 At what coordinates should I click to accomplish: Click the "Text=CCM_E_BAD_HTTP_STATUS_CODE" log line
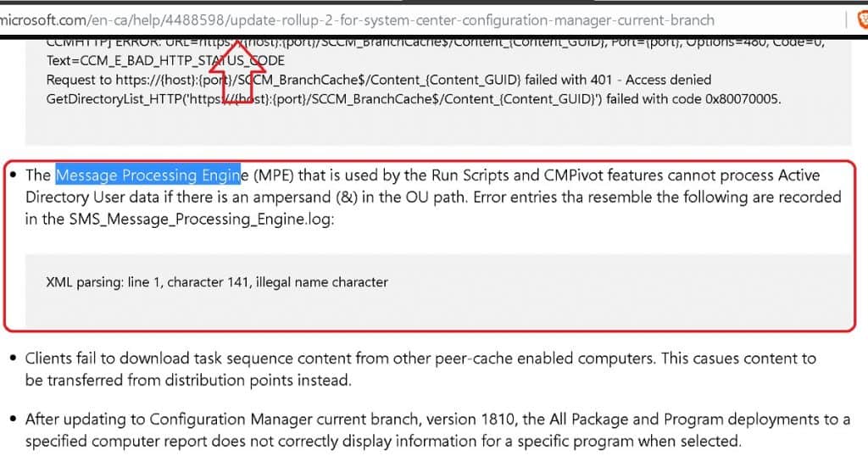coord(165,60)
